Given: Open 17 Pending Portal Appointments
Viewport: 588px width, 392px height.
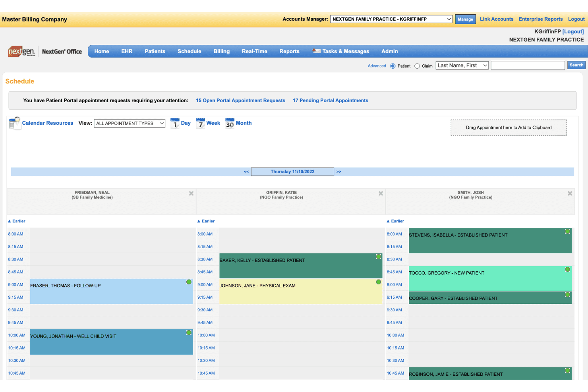Looking at the screenshot, I should pyautogui.click(x=331, y=100).
